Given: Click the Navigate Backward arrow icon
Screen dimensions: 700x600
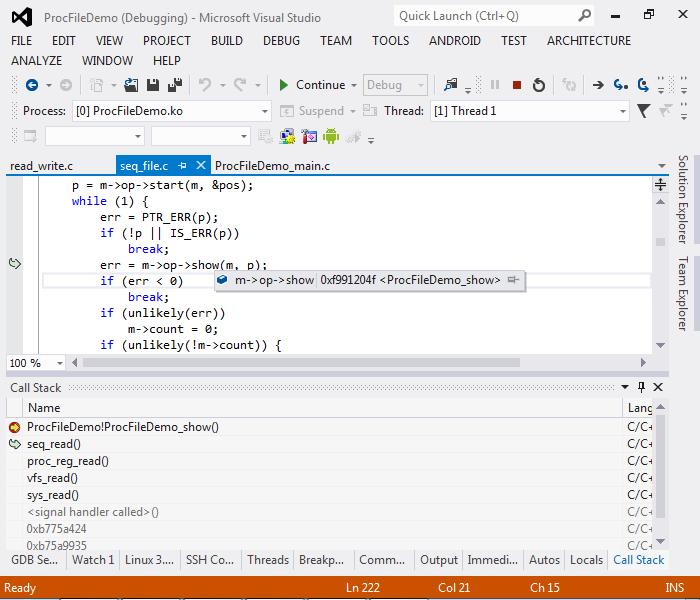Looking at the screenshot, I should (32, 85).
